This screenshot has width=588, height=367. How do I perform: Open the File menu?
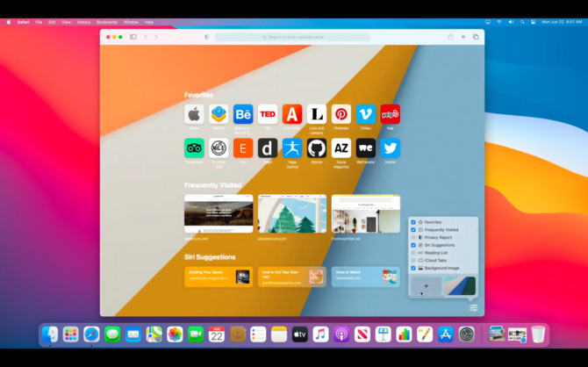[39, 22]
